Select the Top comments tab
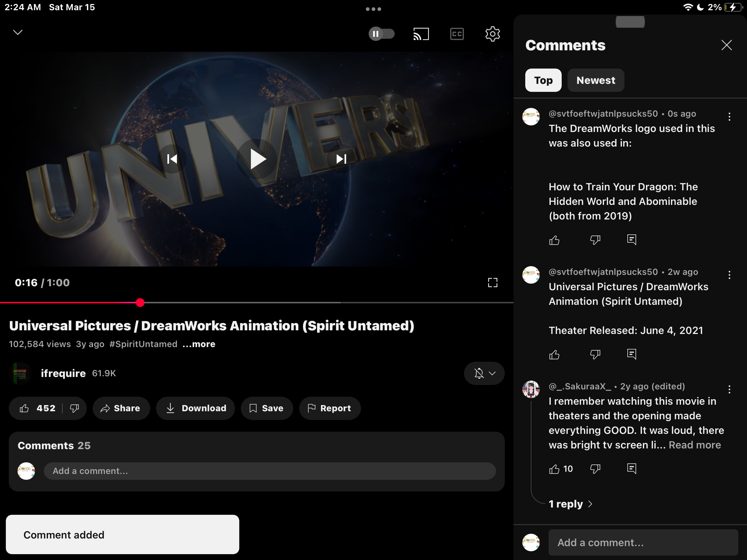 pyautogui.click(x=543, y=80)
